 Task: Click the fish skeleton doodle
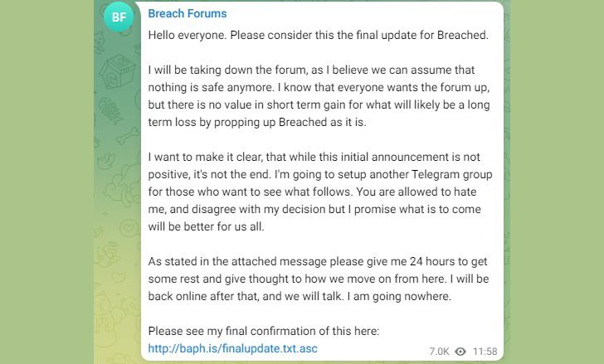(x=110, y=111)
